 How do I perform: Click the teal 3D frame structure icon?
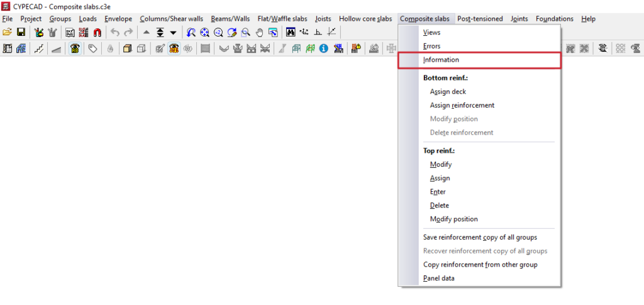click(x=296, y=49)
